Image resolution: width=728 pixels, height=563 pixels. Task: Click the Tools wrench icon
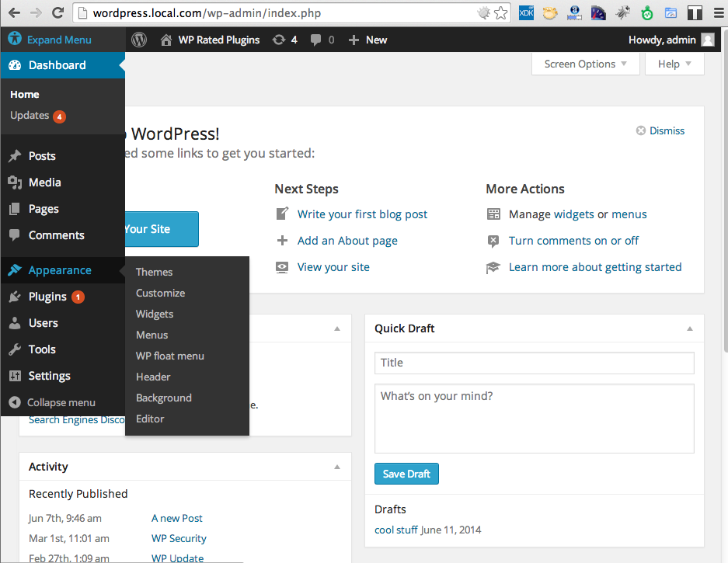(15, 349)
